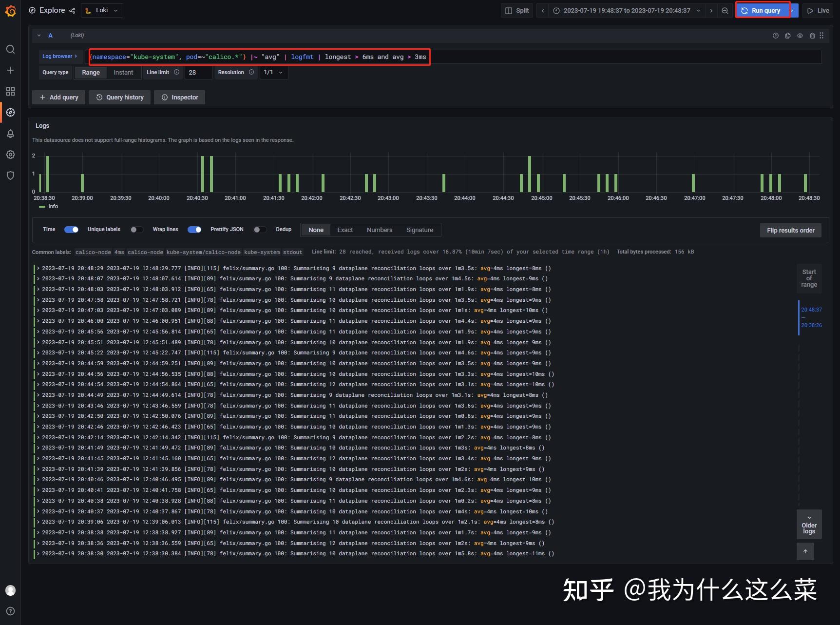This screenshot has width=840, height=625.
Task: Open Configuration gear icon in sidebar
Action: pyautogui.click(x=10, y=155)
